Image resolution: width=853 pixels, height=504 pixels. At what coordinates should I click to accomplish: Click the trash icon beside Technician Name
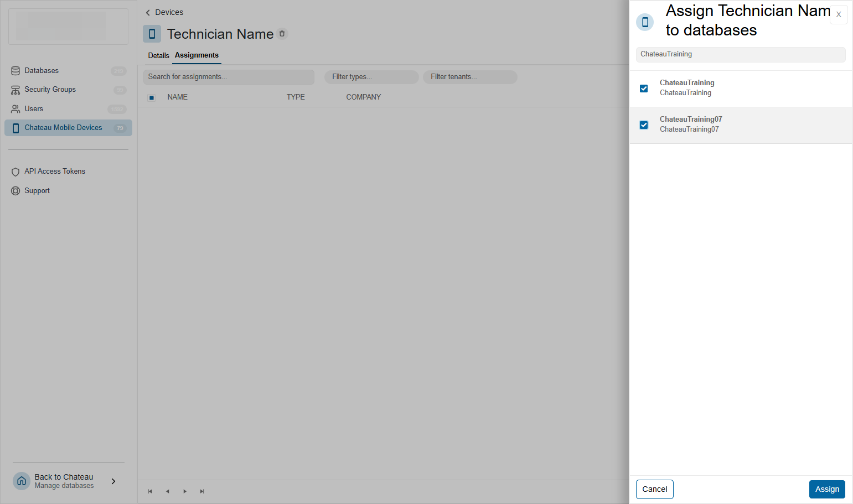click(x=282, y=34)
